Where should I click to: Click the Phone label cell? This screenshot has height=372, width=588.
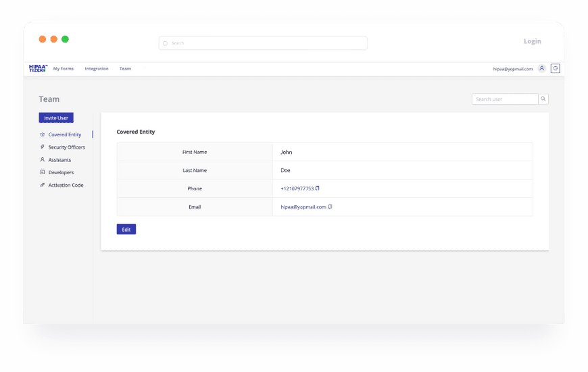[195, 188]
